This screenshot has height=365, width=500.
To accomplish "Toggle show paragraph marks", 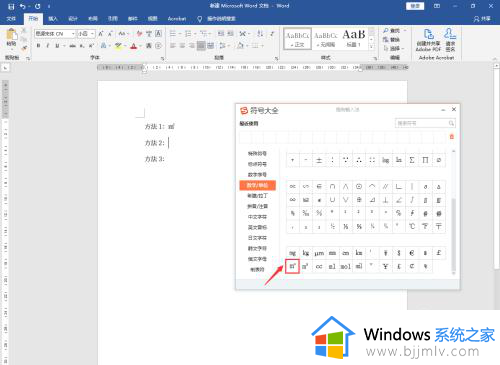I will click(272, 34).
